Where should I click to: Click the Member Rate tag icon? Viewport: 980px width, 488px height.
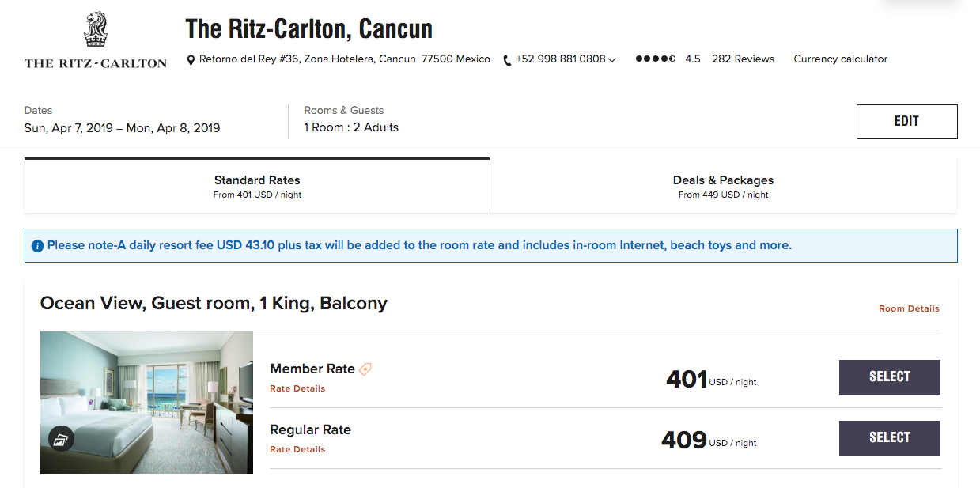(x=365, y=369)
